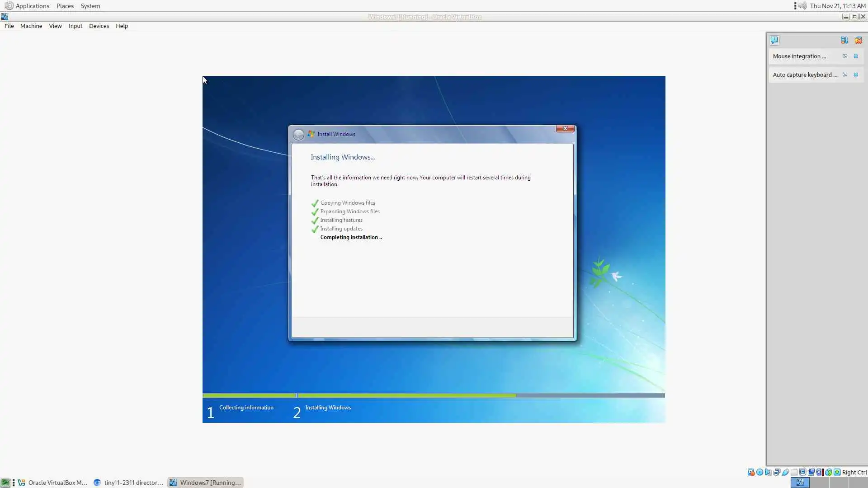
Task: Click the USB devices status icon
Action: click(x=785, y=472)
